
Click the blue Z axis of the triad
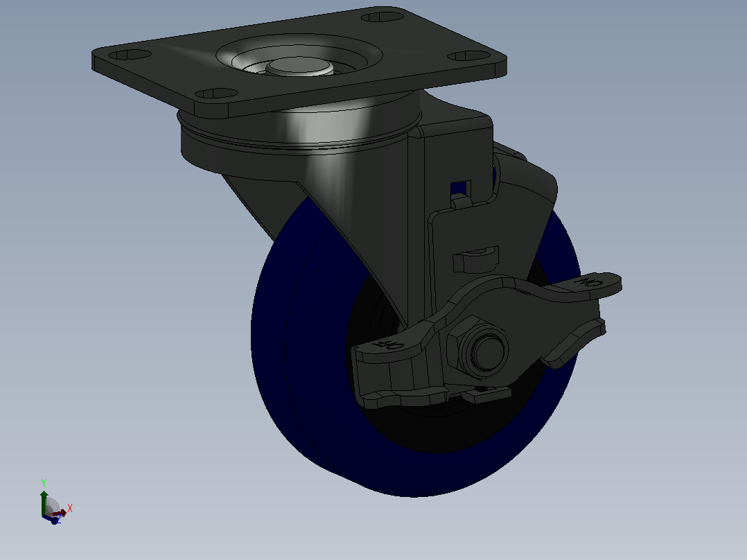51,519
